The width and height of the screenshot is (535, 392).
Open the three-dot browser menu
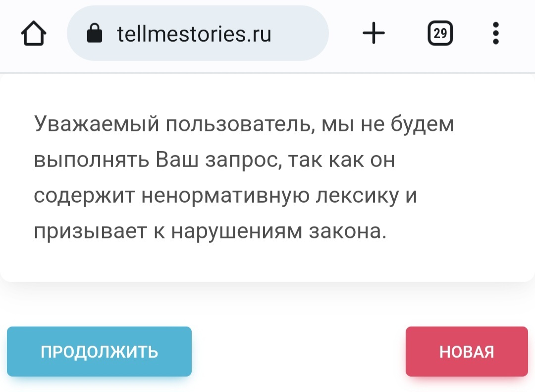point(495,34)
